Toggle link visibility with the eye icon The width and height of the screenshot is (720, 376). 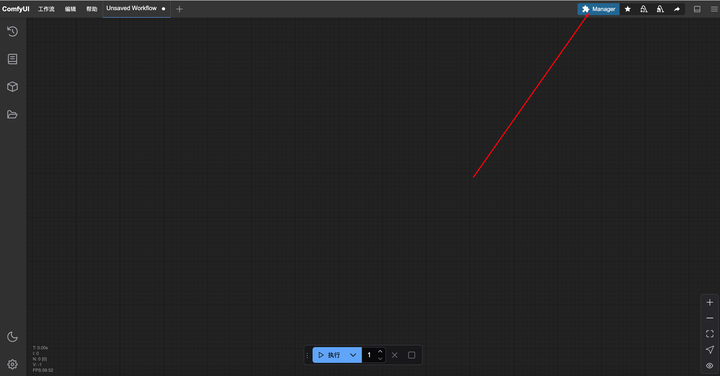[x=709, y=365]
